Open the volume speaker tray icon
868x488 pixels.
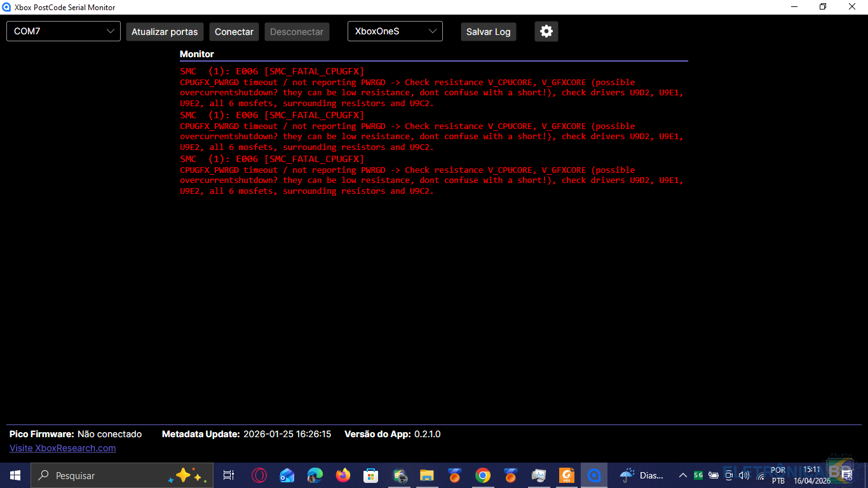pyautogui.click(x=744, y=475)
